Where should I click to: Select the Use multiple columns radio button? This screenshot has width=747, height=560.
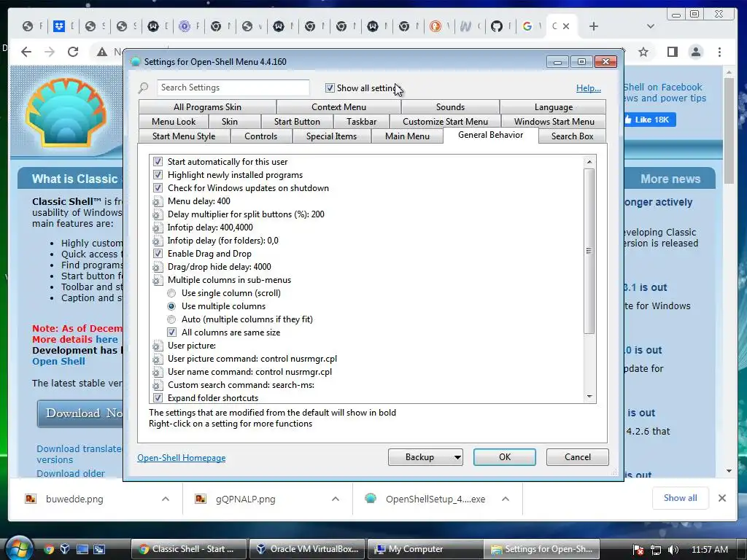(171, 306)
